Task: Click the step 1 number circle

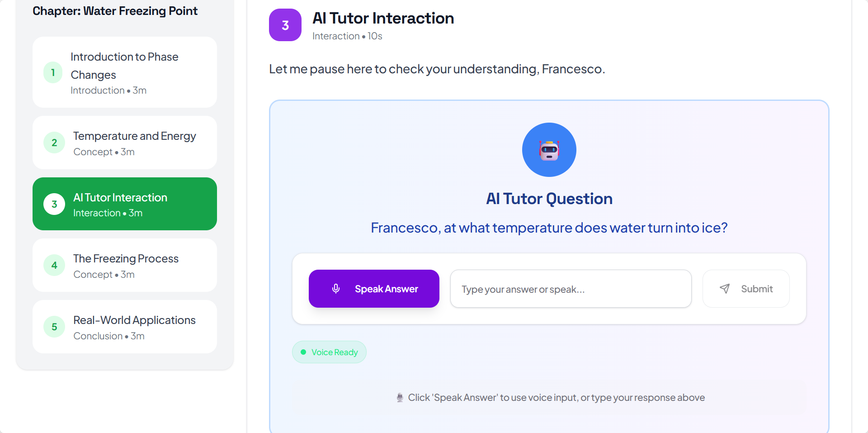Action: click(53, 72)
